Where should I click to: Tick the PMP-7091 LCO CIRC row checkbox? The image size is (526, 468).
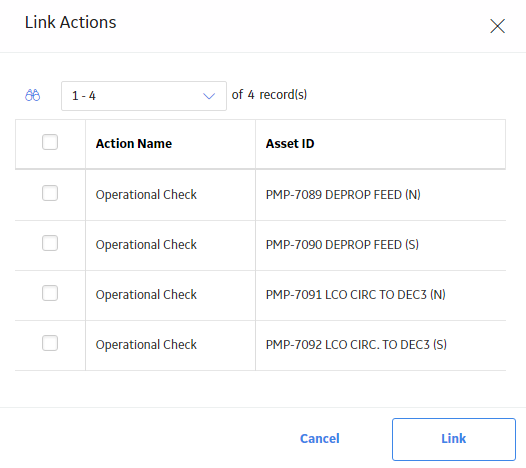[x=50, y=293]
